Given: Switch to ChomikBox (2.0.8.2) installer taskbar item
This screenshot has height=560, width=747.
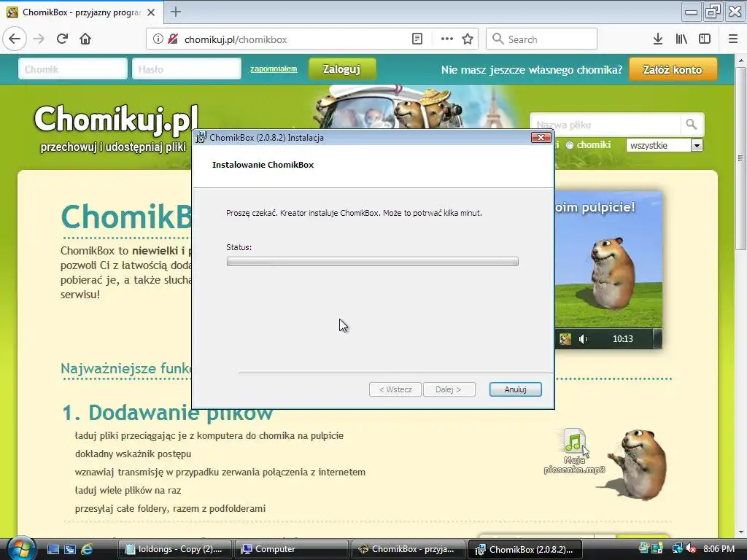Looking at the screenshot, I should (525, 549).
